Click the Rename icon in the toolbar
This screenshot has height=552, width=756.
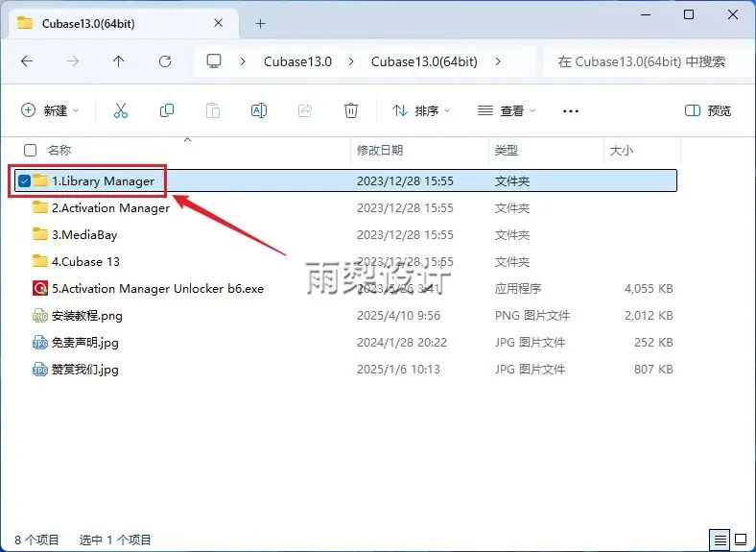click(259, 110)
